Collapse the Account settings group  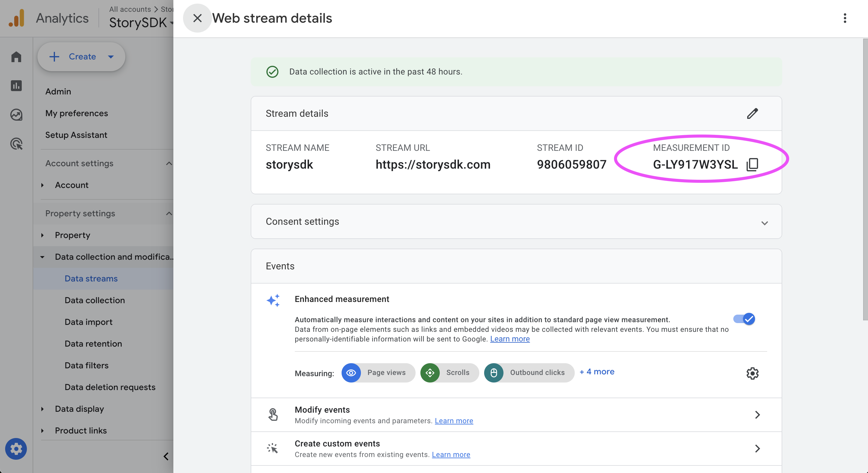click(169, 163)
